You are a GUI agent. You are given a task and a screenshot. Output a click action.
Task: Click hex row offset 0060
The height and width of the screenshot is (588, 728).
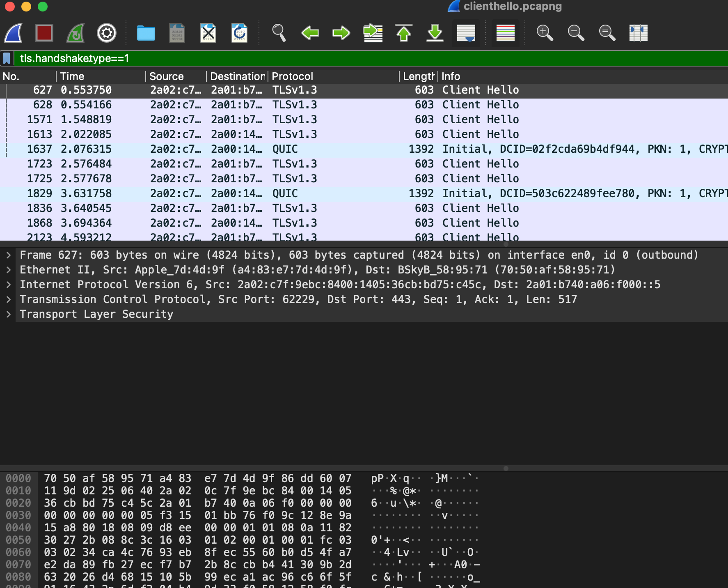18,552
